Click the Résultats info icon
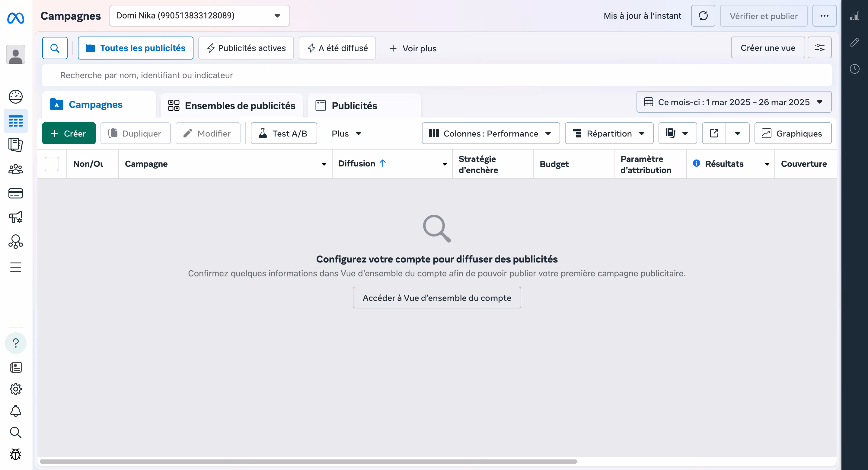868x470 pixels. 696,163
